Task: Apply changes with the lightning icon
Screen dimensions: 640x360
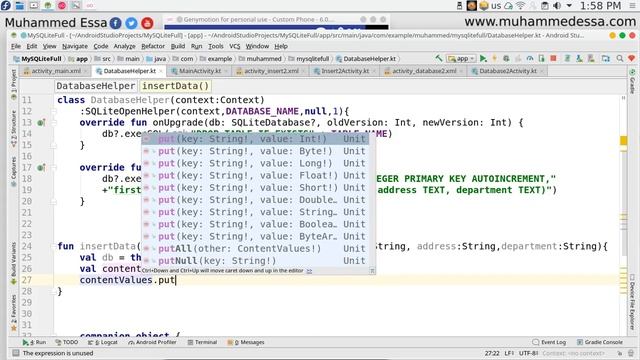Action: pyautogui.click(x=495, y=58)
